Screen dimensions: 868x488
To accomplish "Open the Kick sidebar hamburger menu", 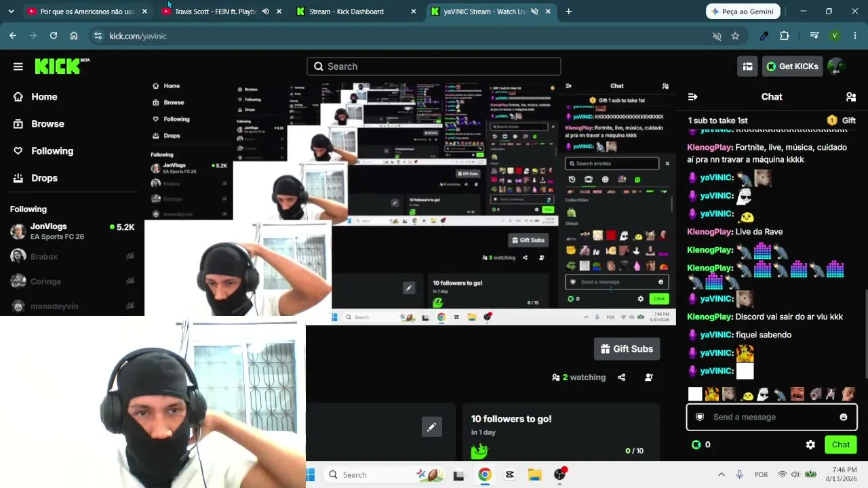I will (x=18, y=66).
